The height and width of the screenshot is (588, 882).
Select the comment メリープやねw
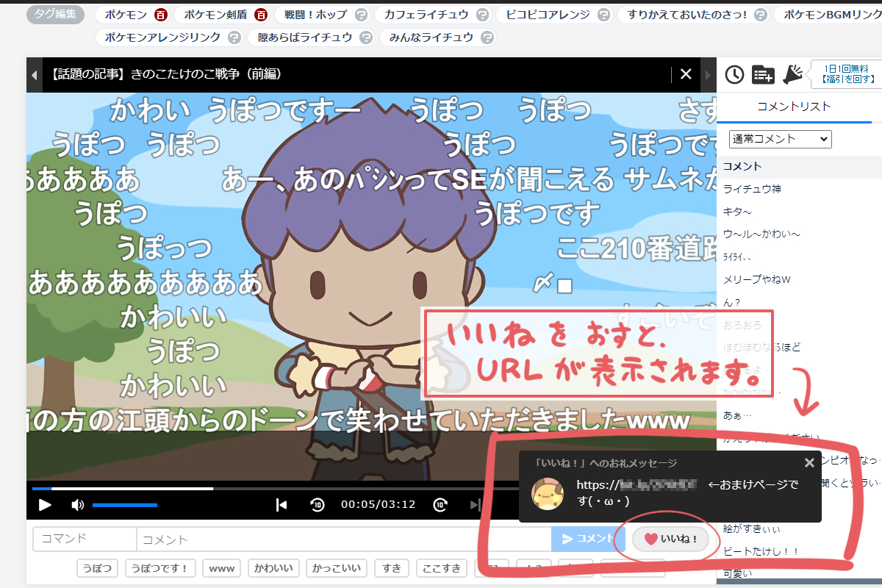pyautogui.click(x=756, y=279)
